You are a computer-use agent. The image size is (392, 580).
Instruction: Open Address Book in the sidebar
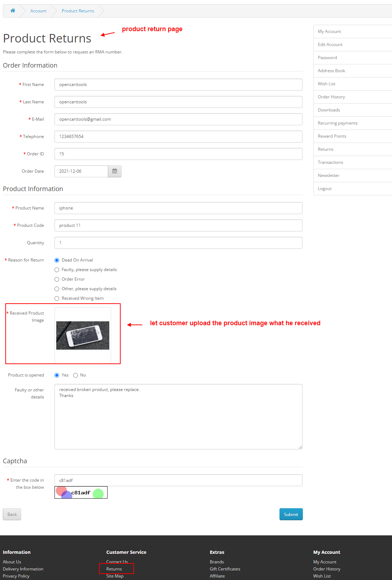pyautogui.click(x=353, y=71)
